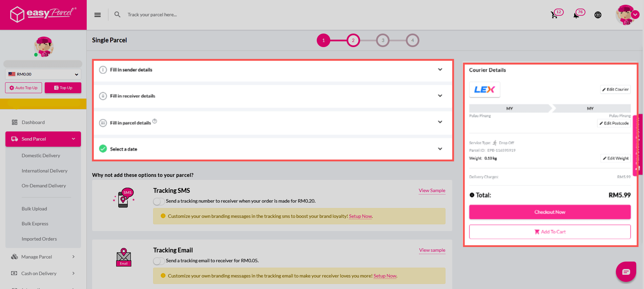644x289 pixels.
Task: Expand the Fill in sender details section
Action: pyautogui.click(x=440, y=69)
